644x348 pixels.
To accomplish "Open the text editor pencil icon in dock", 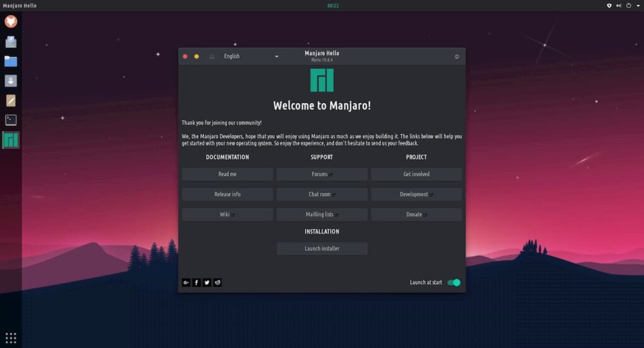I will click(11, 101).
